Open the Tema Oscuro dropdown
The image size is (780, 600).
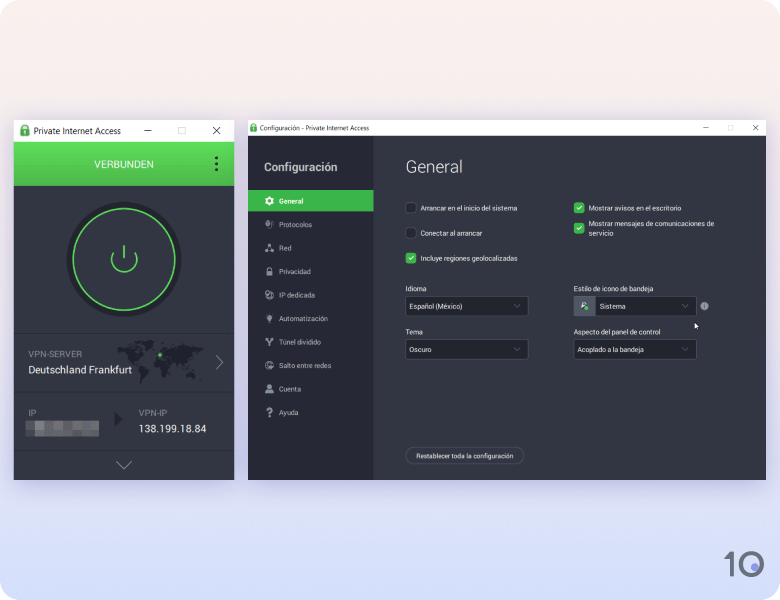click(467, 349)
